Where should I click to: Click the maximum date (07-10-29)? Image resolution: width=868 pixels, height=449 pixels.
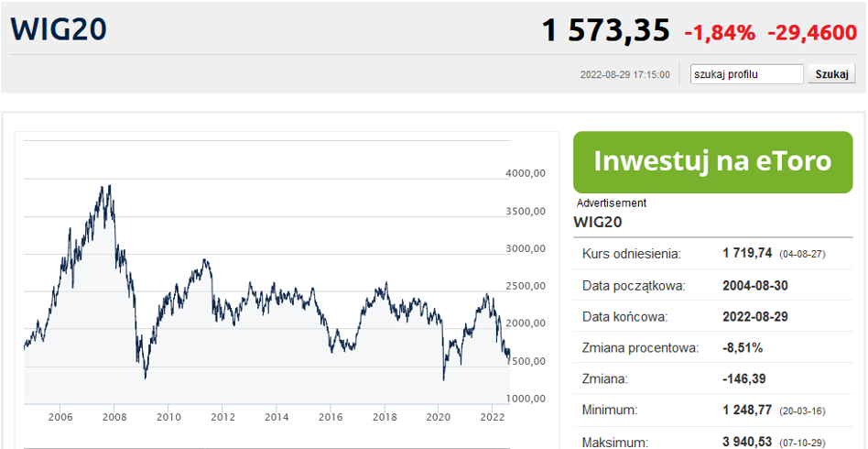tap(802, 443)
